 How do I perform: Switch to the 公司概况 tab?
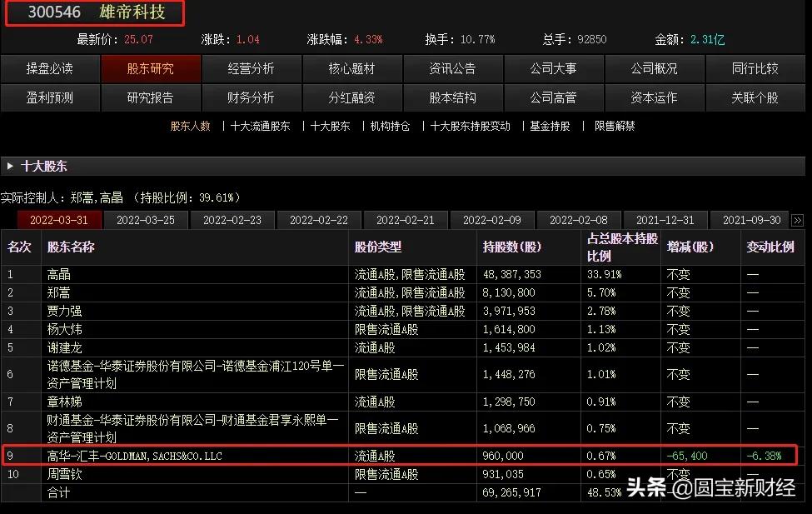[655, 69]
